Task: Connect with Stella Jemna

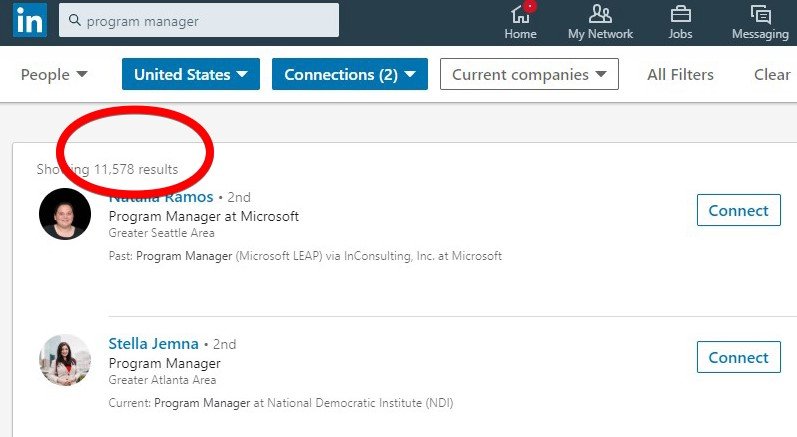Action: point(739,357)
